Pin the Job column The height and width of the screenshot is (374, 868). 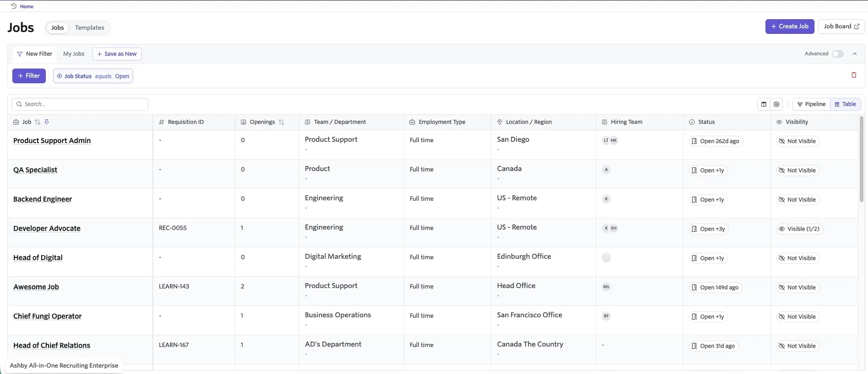coord(47,122)
